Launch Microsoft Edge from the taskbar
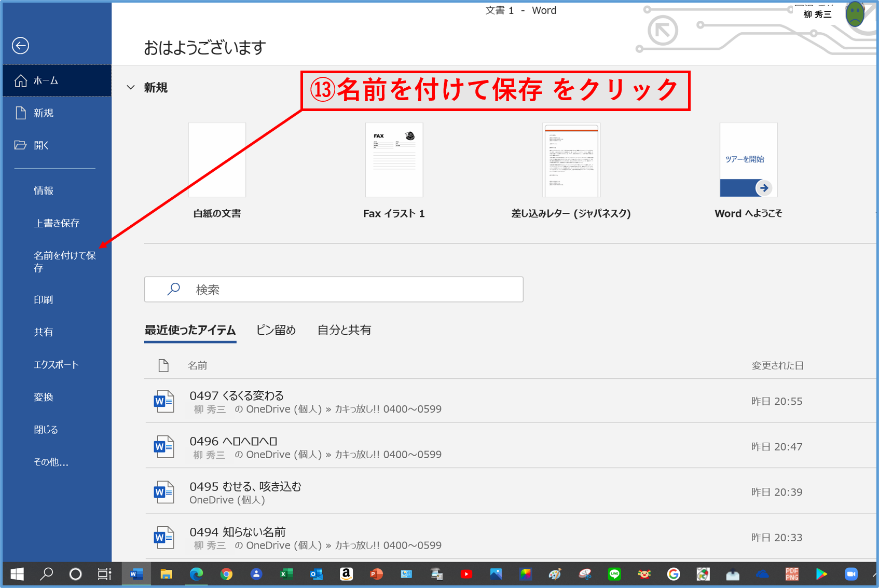The height and width of the screenshot is (588, 879). click(196, 574)
